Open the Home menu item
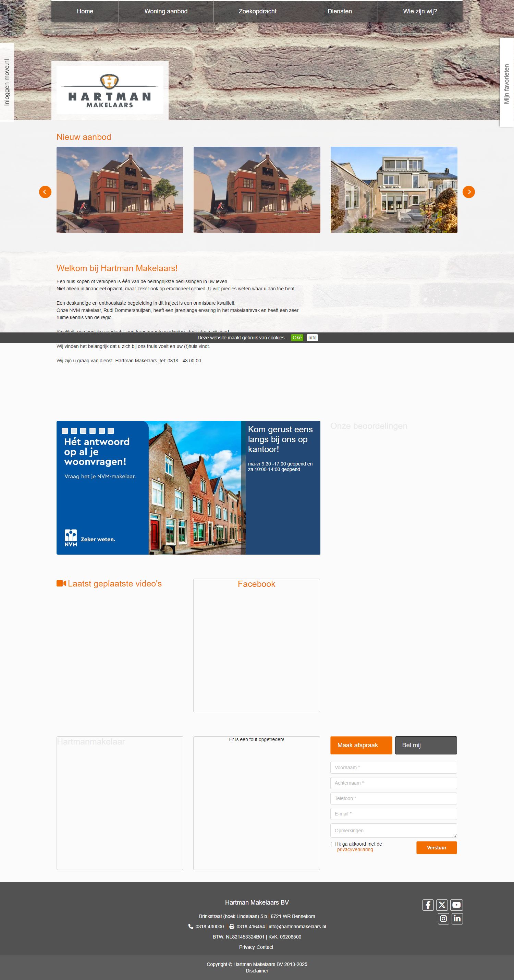The image size is (514, 980). 85,11
